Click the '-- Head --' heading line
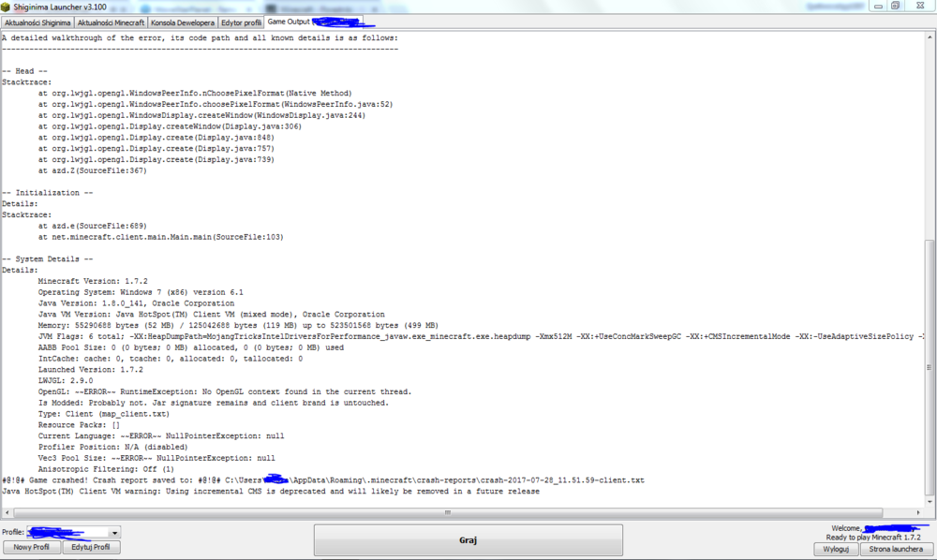 [x=24, y=71]
